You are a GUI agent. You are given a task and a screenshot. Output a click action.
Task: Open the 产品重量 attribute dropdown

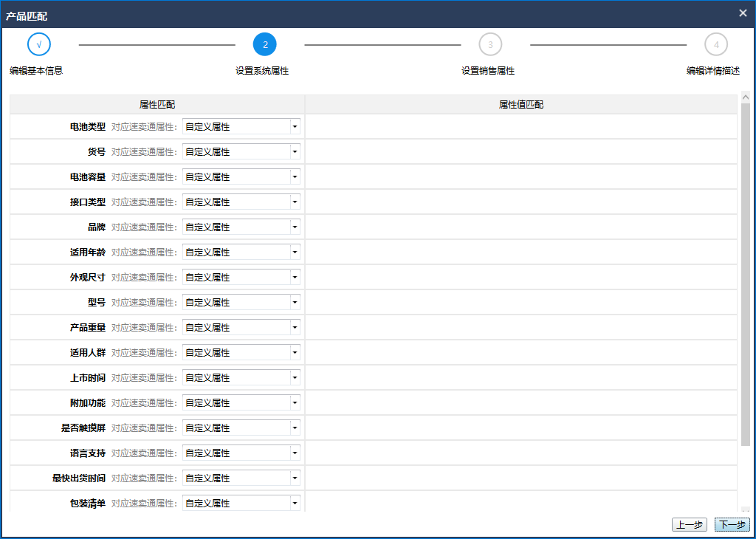[241, 327]
